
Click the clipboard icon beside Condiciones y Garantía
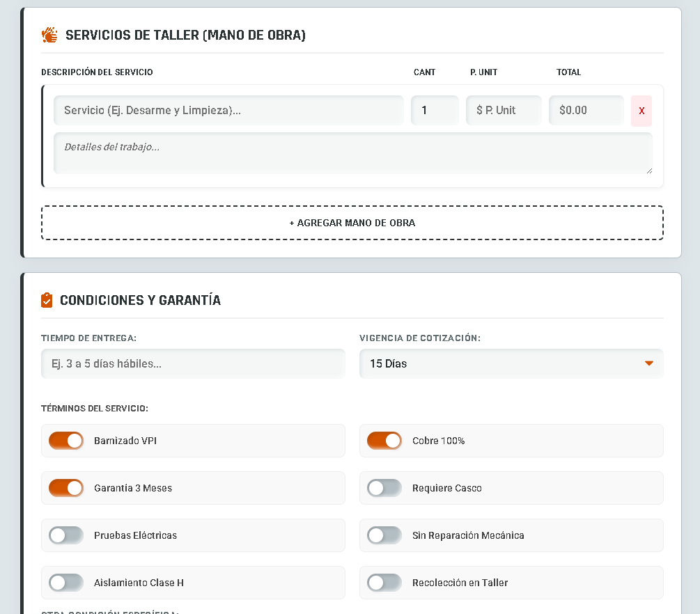47,300
